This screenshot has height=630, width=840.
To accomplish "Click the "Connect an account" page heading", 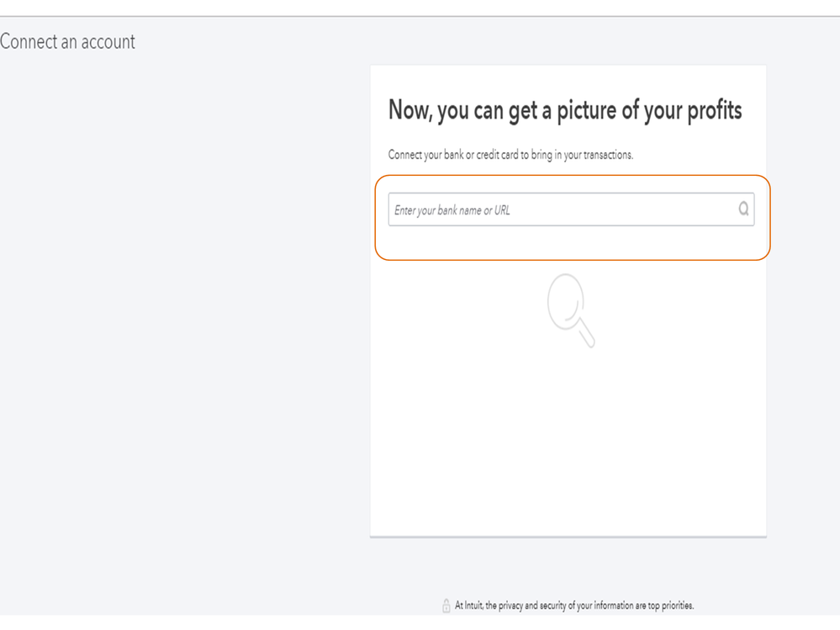I will 67,41.
